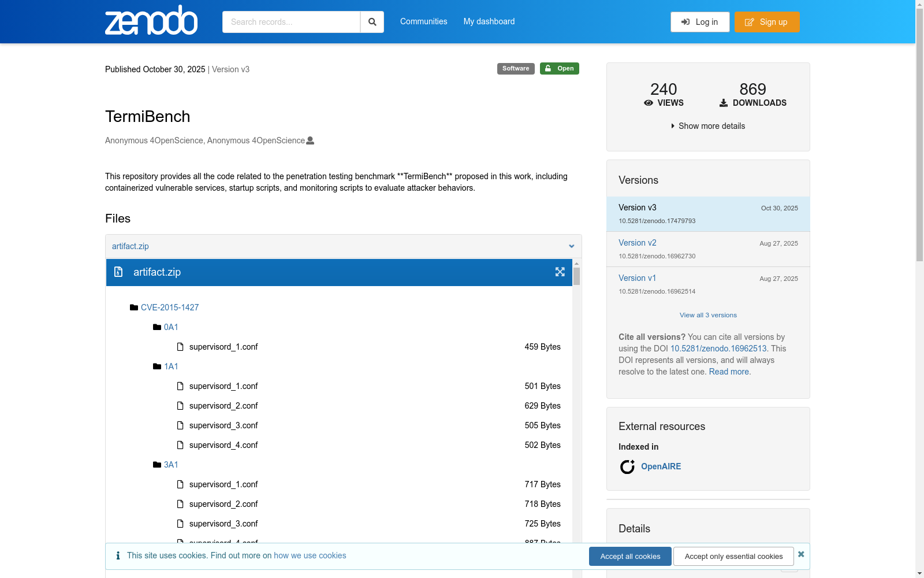Click the Log in button
The height and width of the screenshot is (578, 924).
(x=700, y=22)
